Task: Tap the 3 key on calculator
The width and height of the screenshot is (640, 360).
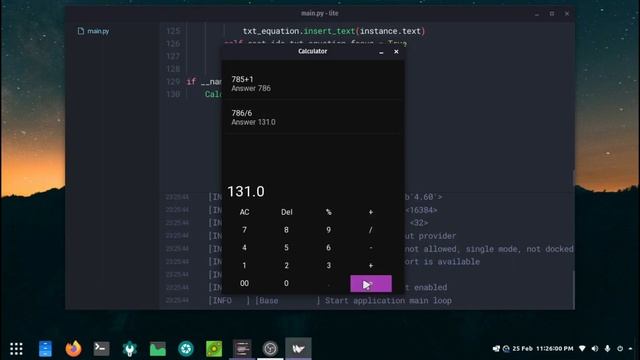Action: [329, 266]
